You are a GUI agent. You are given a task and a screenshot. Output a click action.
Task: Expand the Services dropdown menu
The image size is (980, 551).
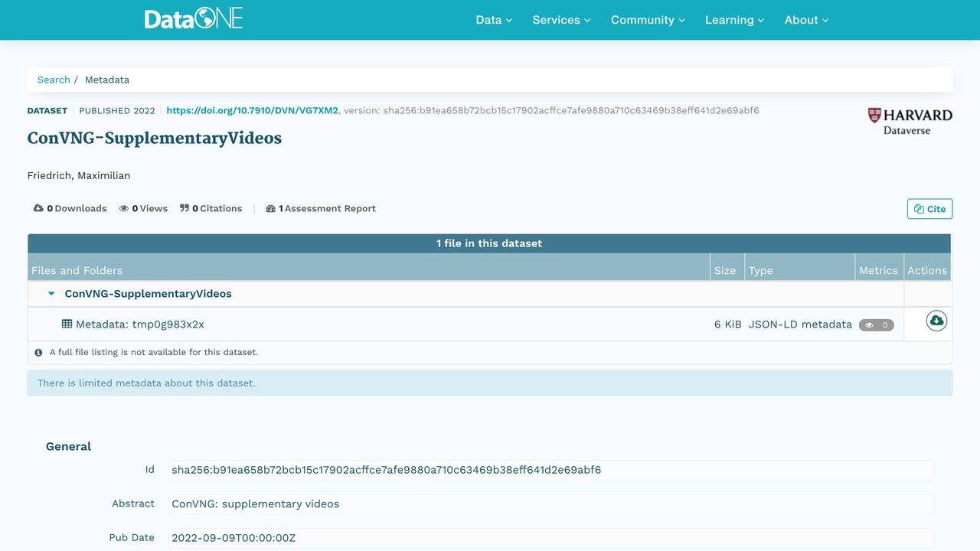pyautogui.click(x=561, y=20)
